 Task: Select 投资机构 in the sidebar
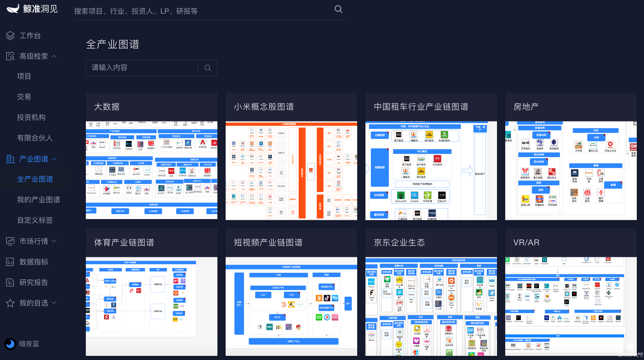31,117
